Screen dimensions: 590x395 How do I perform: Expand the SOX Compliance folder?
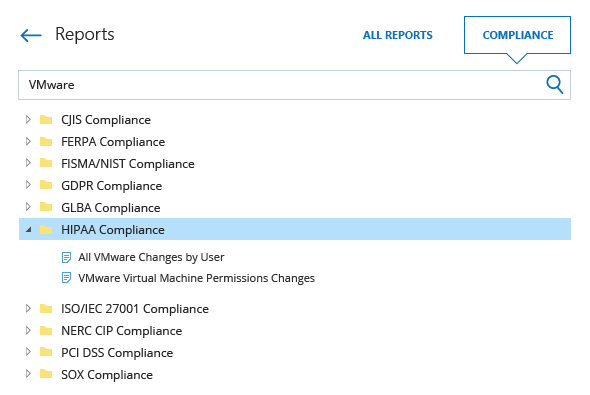28,374
